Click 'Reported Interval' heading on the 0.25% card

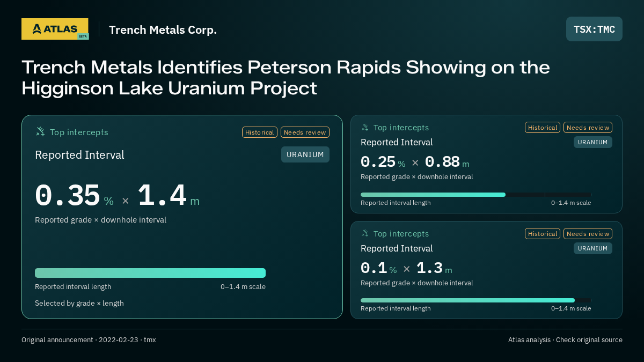tap(397, 142)
